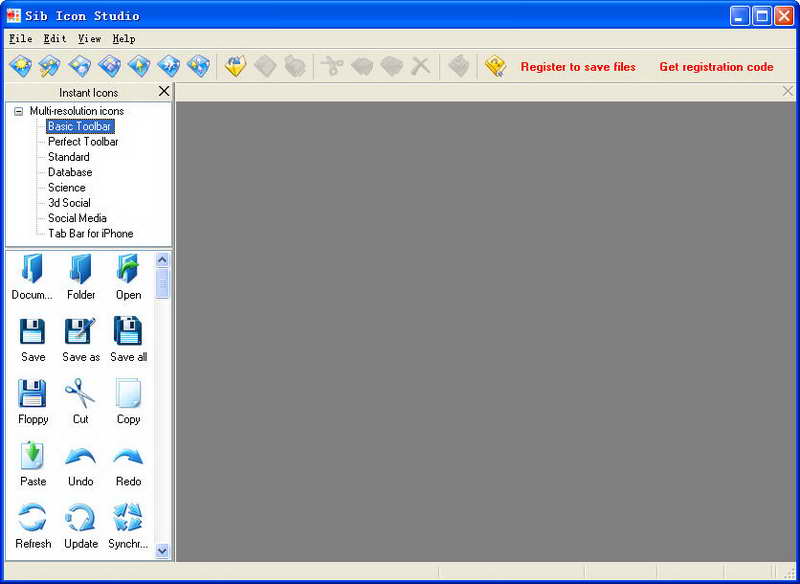Viewport: 800px width, 584px height.
Task: Maximize the Sib Icon Studio window
Action: (x=762, y=16)
